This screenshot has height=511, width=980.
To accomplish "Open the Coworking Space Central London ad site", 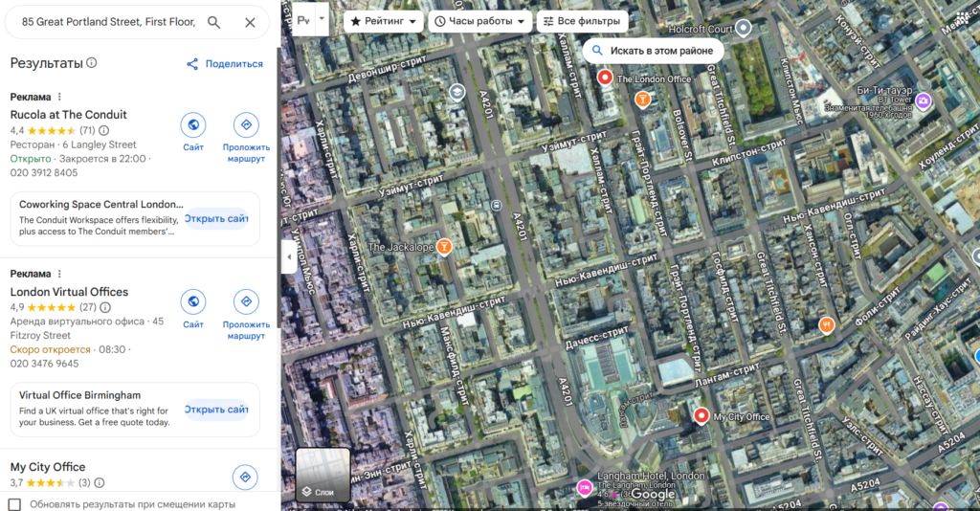I will click(216, 218).
